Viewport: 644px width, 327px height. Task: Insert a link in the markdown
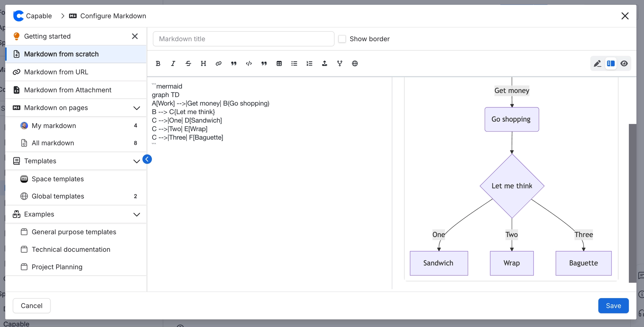pos(218,64)
